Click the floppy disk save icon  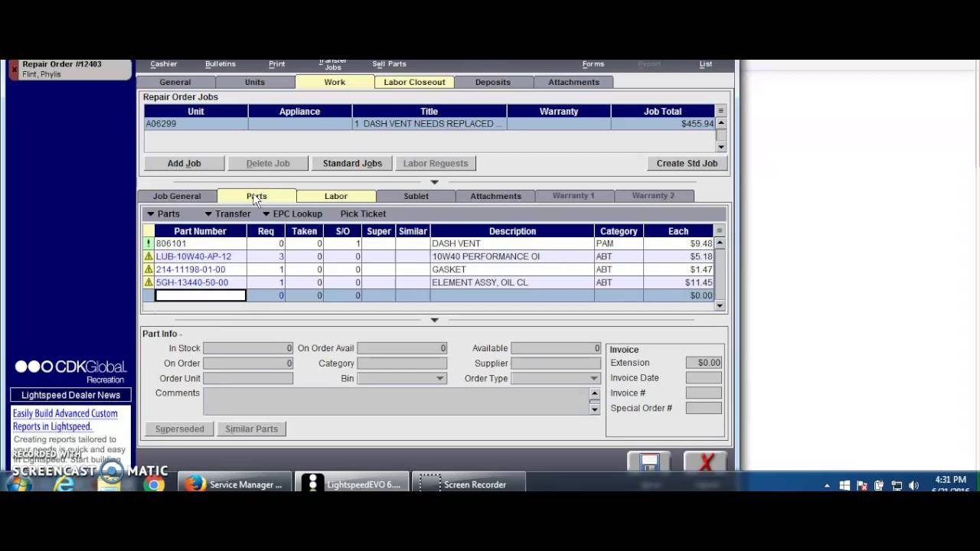(649, 462)
